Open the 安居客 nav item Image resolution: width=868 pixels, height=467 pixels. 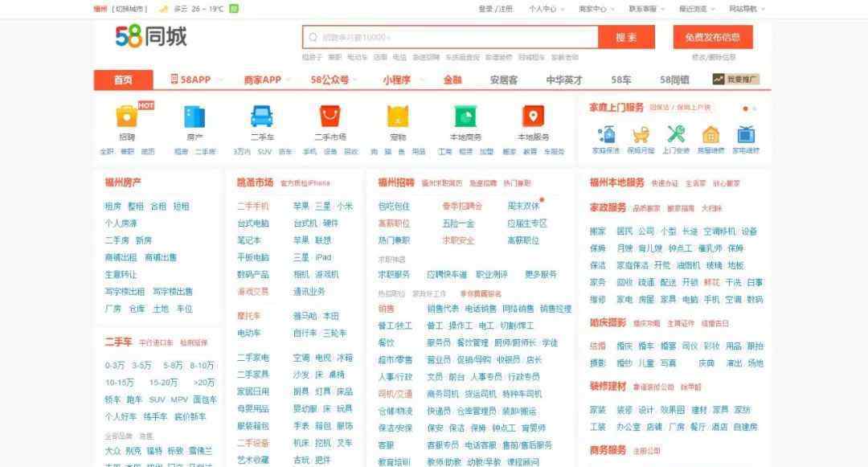coord(504,80)
